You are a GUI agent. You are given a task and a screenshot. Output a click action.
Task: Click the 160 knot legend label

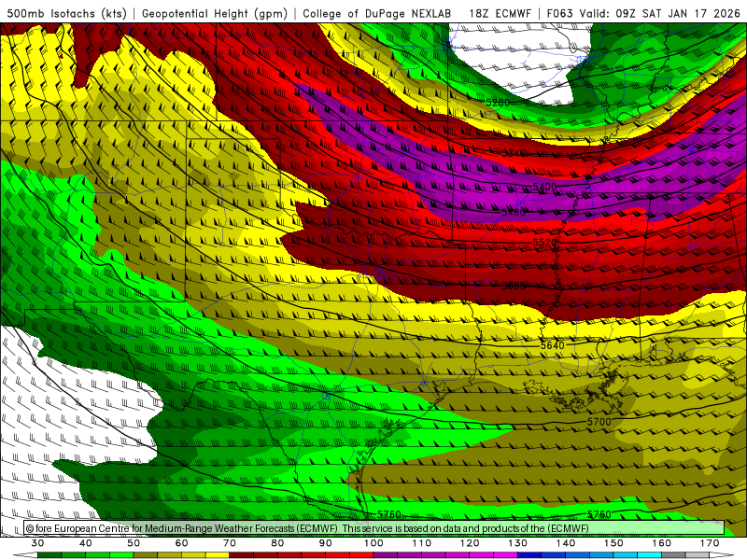[x=662, y=543]
